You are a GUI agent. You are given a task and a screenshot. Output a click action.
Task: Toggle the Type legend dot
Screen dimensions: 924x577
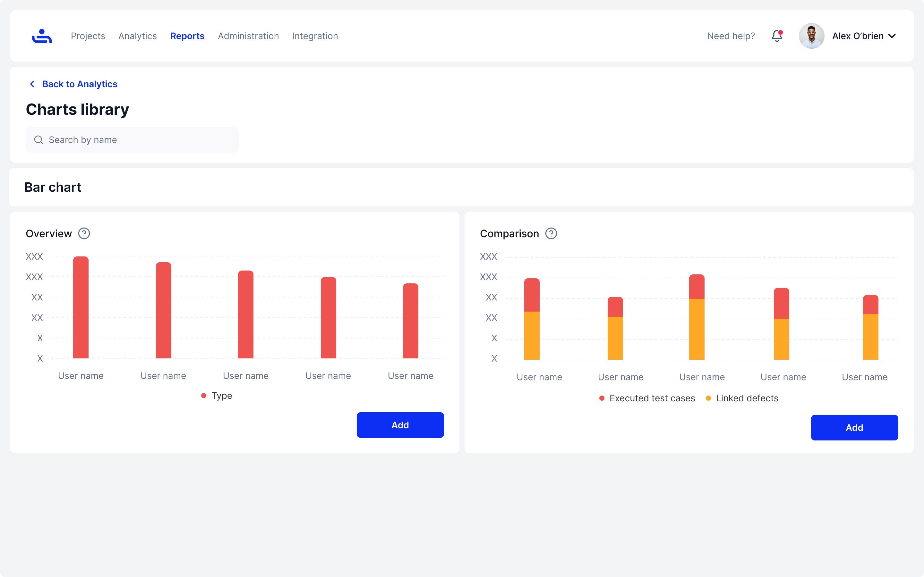click(x=204, y=396)
